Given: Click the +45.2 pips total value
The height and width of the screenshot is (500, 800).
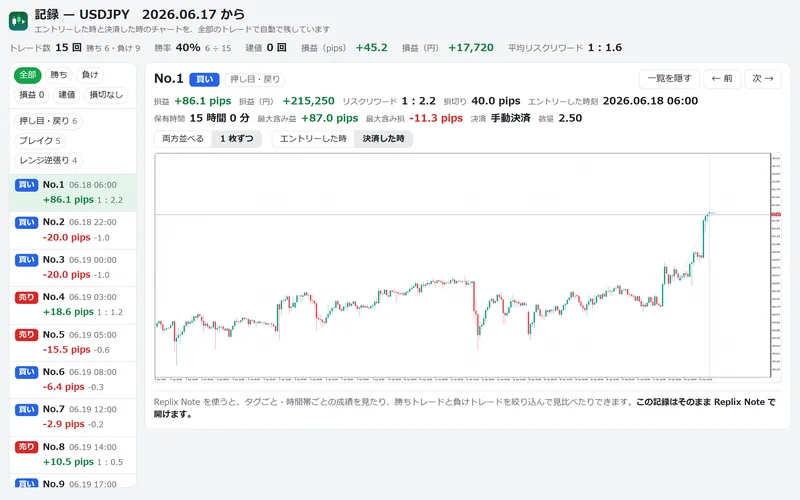Looking at the screenshot, I should pyautogui.click(x=371, y=48).
